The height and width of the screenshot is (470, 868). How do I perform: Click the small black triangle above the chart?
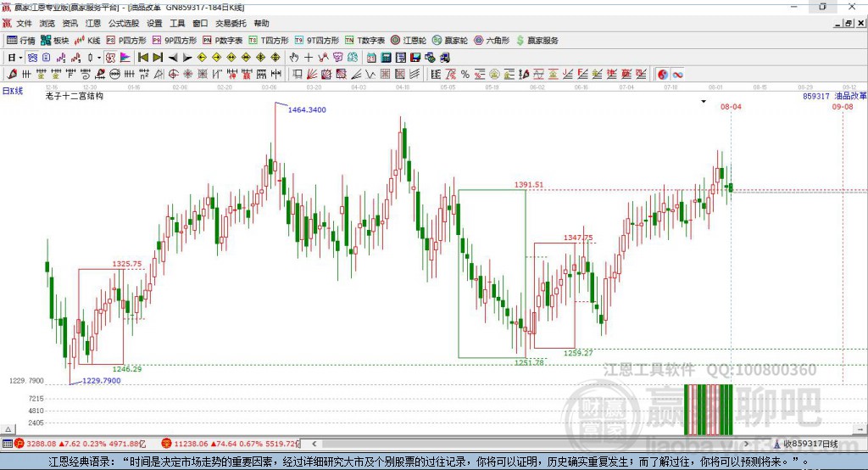pyautogui.click(x=704, y=102)
